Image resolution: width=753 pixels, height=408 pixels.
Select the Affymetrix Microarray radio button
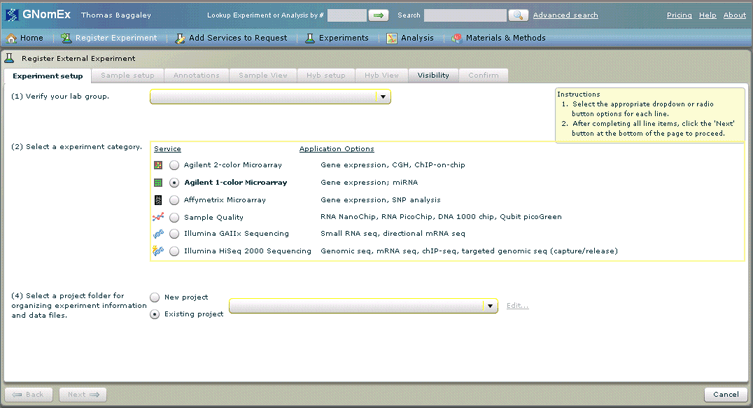[x=174, y=200]
